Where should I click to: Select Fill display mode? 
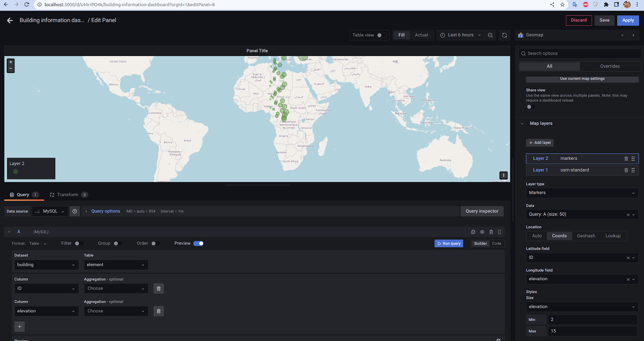pyautogui.click(x=401, y=35)
